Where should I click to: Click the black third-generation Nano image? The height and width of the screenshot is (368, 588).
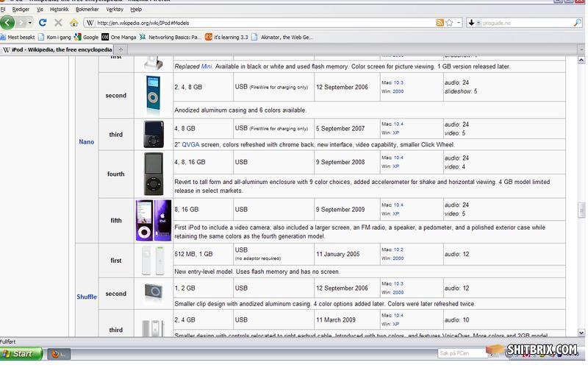coord(154,135)
